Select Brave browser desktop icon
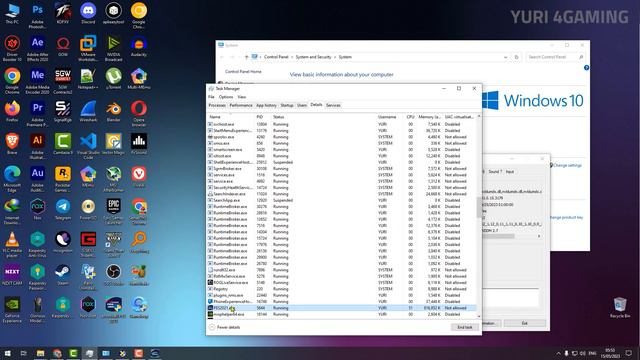 [x=12, y=144]
